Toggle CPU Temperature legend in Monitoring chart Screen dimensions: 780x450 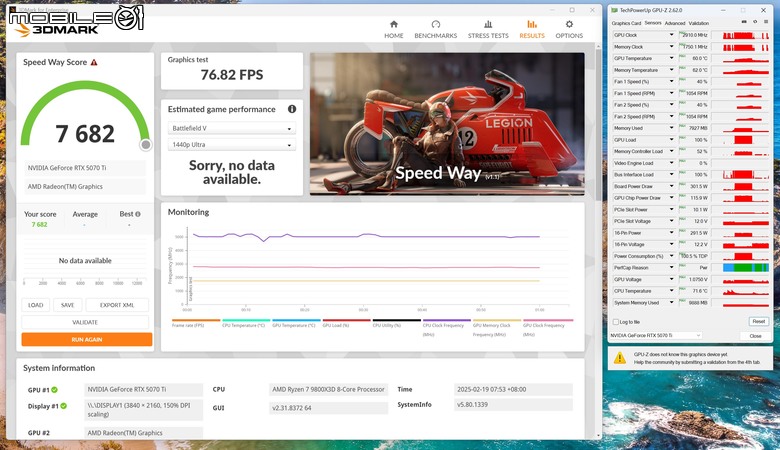coord(246,323)
